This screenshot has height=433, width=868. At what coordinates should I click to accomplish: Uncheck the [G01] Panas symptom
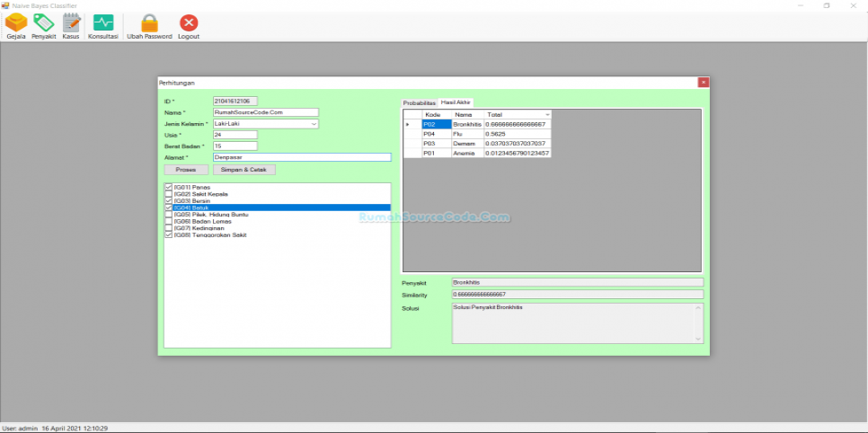tap(169, 187)
